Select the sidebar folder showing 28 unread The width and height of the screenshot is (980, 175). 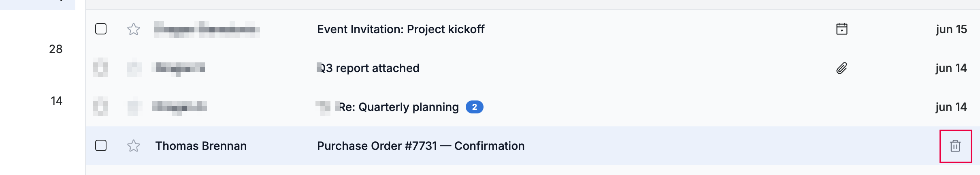pos(56,49)
